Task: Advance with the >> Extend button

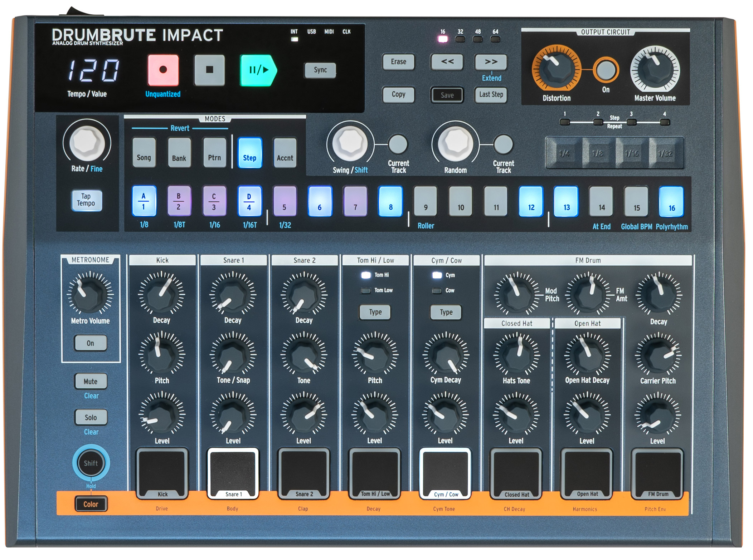Action: click(x=491, y=62)
